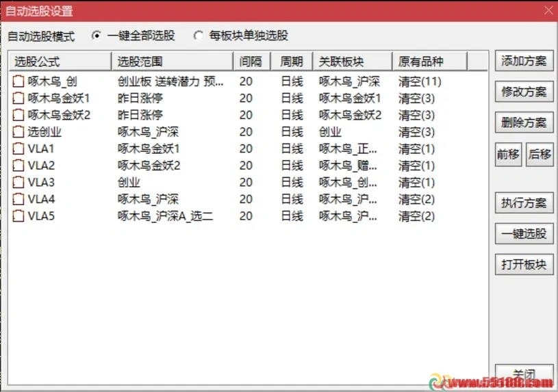Click 一键选股 button
Screen dimensions: 558x392
coord(524,234)
